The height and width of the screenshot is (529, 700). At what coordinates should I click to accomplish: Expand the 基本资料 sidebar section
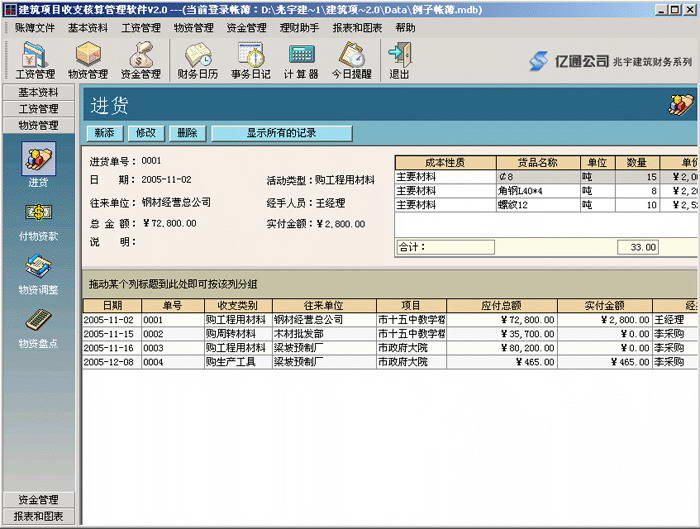point(38,92)
